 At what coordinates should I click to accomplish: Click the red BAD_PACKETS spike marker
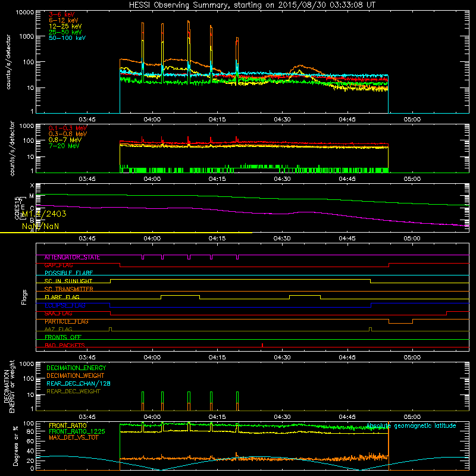click(262, 345)
